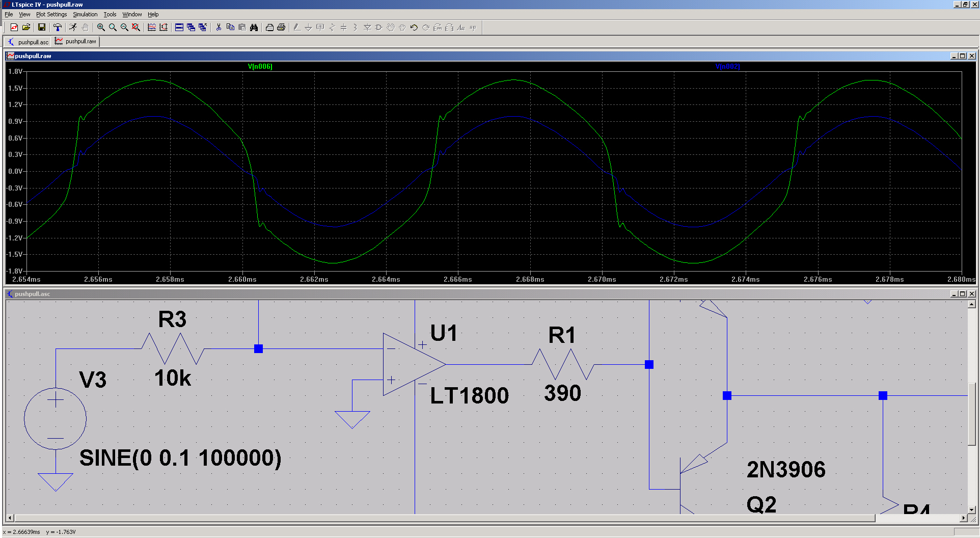
Task: Open a file using the folder icon
Action: coord(26,28)
